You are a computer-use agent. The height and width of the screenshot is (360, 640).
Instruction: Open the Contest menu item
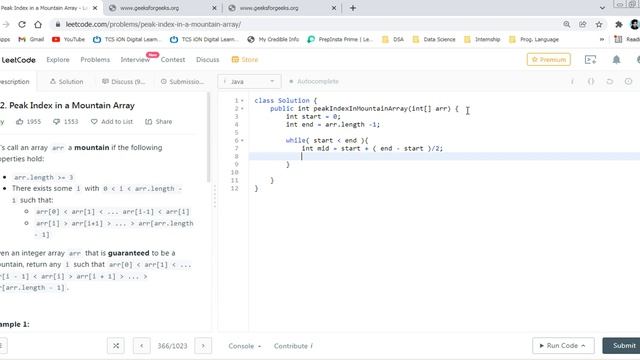[x=173, y=60]
